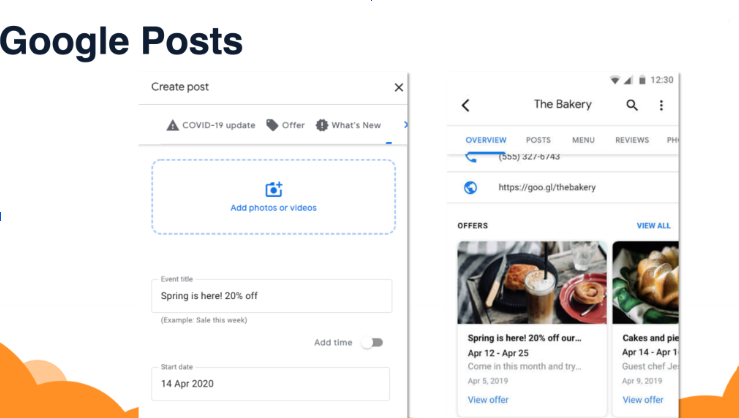Open the COVID-19 update post type
Image resolution: width=739 pixels, height=418 pixels.
[x=211, y=125]
